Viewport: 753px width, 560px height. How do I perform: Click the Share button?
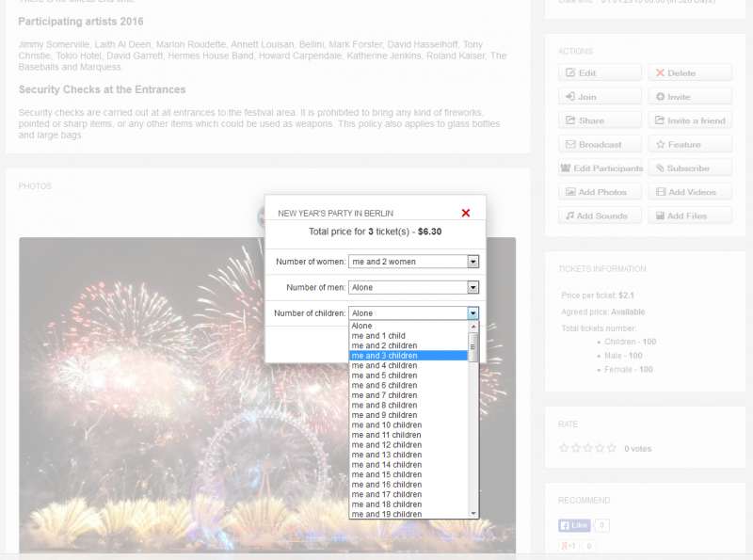click(600, 120)
